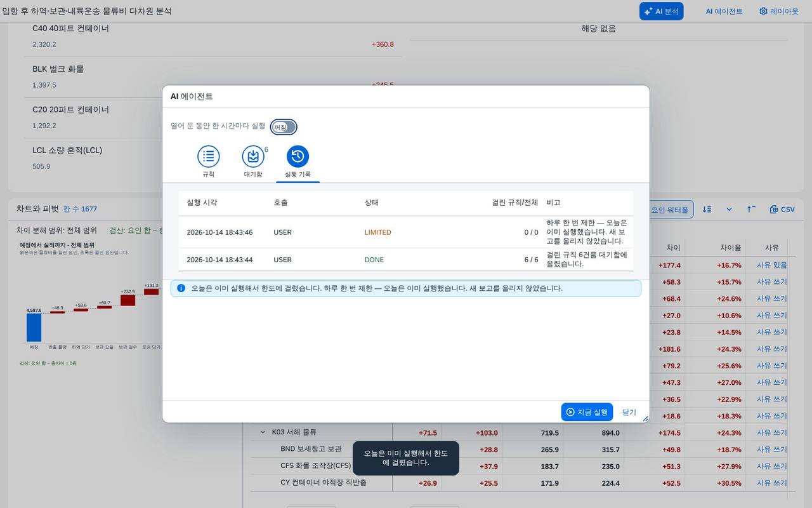The height and width of the screenshot is (508, 812).
Task: Click the 칸 수 1677 label
Action: [x=80, y=209]
